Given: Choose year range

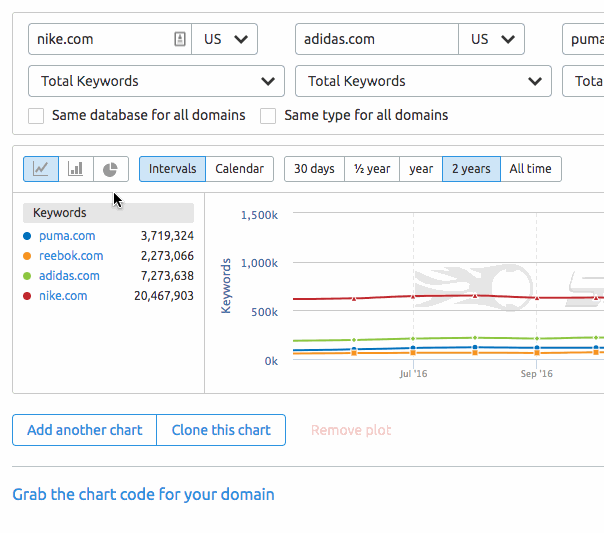Looking at the screenshot, I should coord(421,169).
